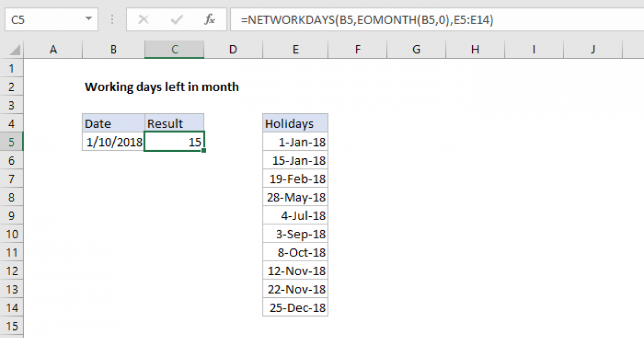644x338 pixels.
Task: Click date cell containing 1/10/2018
Action: pyautogui.click(x=114, y=142)
